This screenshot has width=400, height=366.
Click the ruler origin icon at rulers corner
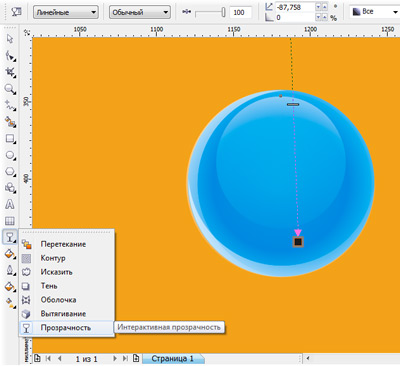27,32
